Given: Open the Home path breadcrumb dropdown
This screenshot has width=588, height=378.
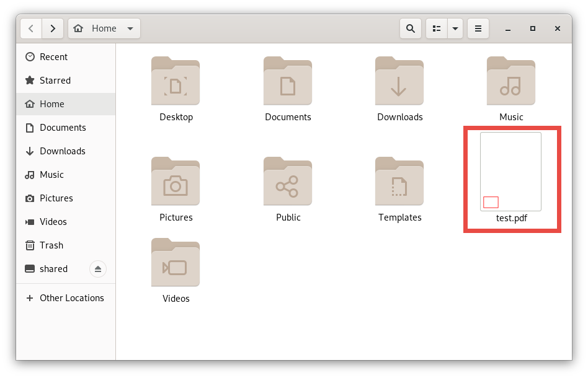Looking at the screenshot, I should 130,28.
